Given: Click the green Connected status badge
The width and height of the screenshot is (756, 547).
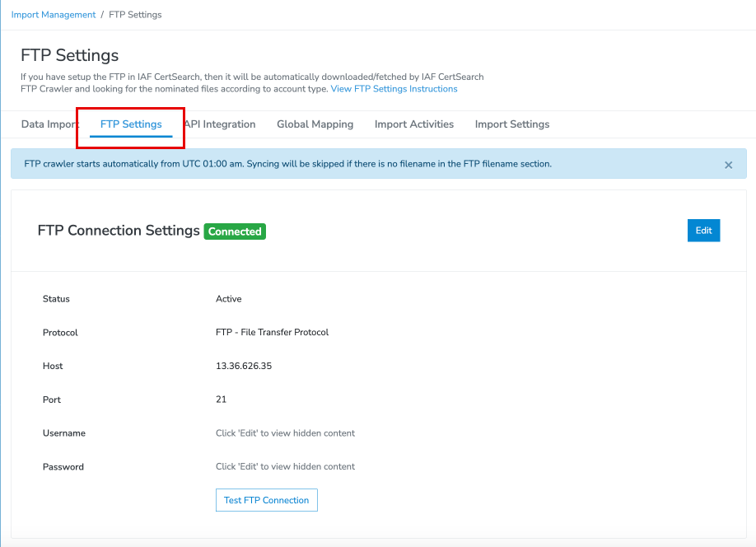Looking at the screenshot, I should tap(235, 231).
